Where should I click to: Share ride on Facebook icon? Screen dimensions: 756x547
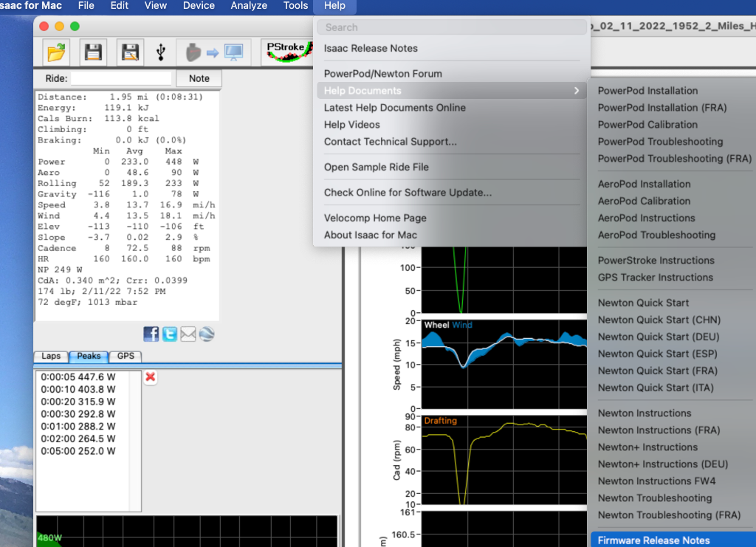pos(151,334)
